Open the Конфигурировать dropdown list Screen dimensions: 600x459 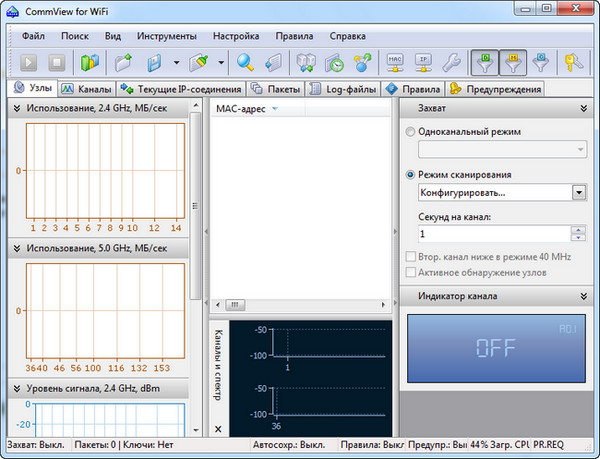click(578, 192)
